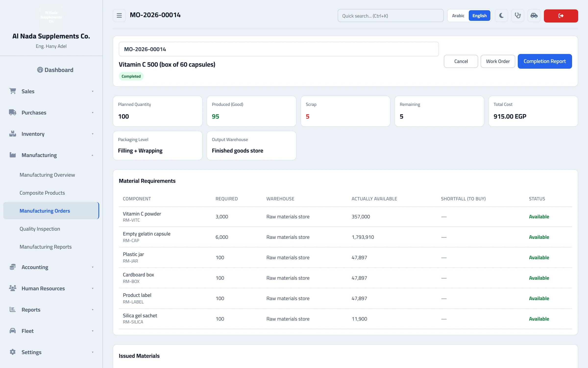
Task: Open the Dashboard from the sidebar
Action: (55, 70)
